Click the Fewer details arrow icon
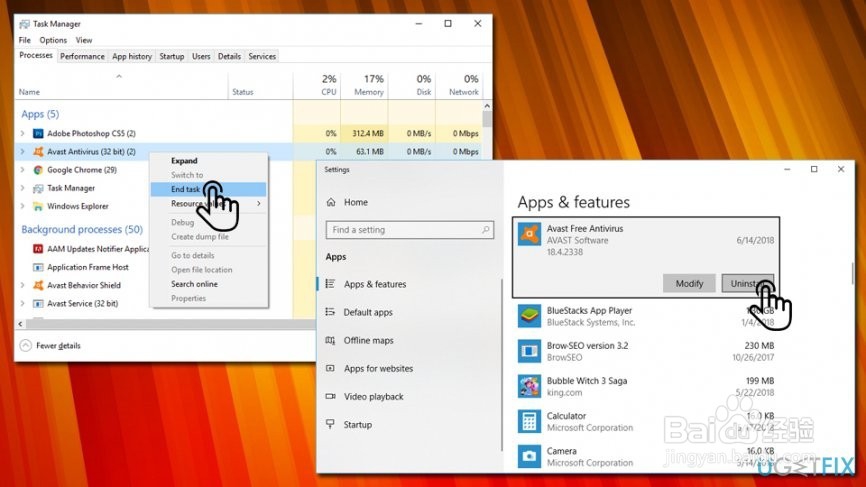This screenshot has width=866, height=487. 25,346
